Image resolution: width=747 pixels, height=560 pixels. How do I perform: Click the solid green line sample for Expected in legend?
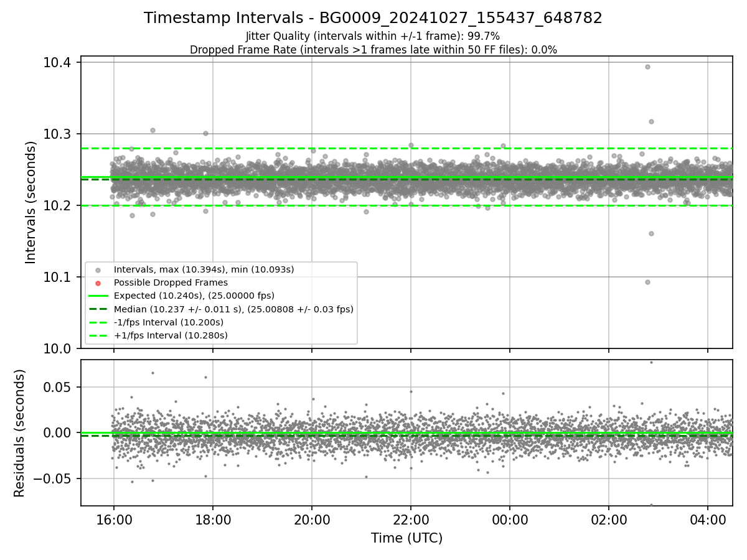(98, 296)
